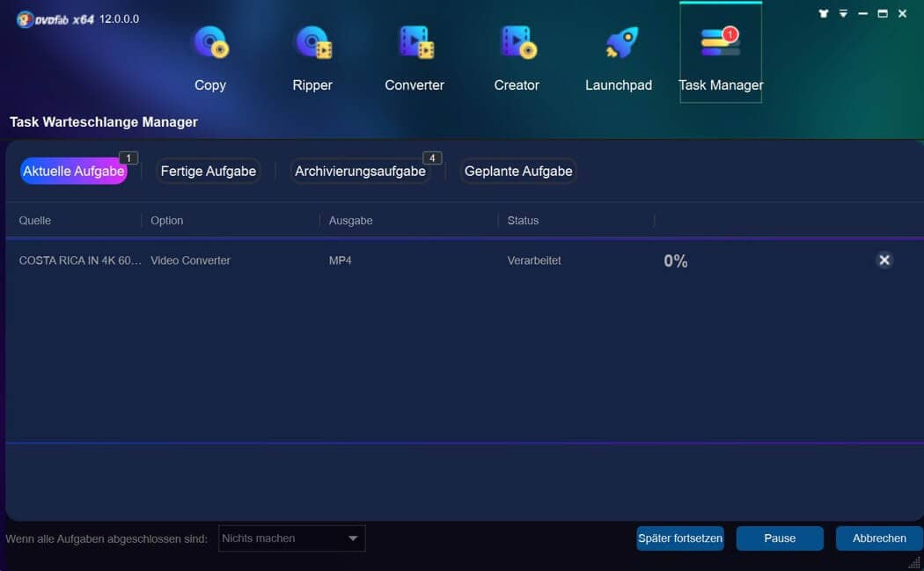The width and height of the screenshot is (924, 571).
Task: Click the Später fortsetzen button
Action: (x=680, y=538)
